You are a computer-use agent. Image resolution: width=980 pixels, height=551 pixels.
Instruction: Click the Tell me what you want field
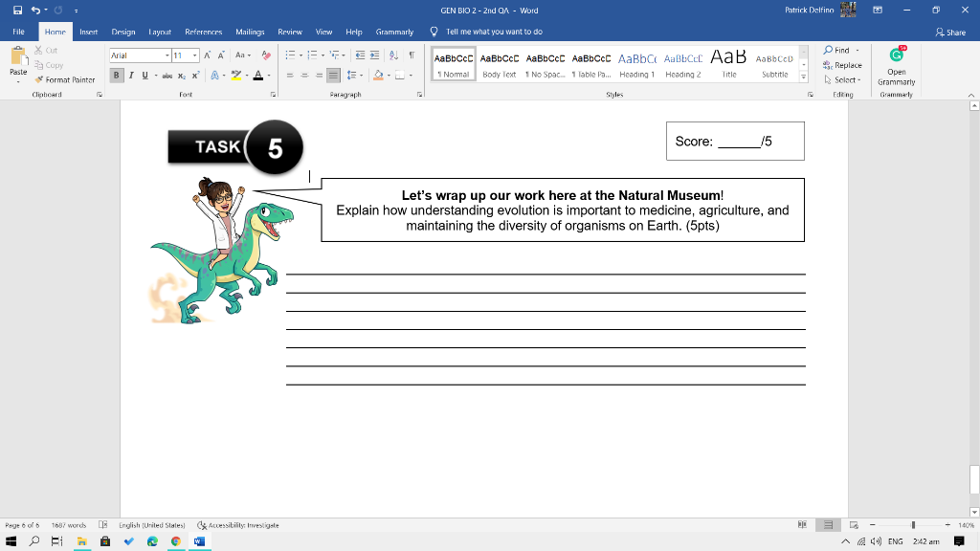click(x=494, y=32)
